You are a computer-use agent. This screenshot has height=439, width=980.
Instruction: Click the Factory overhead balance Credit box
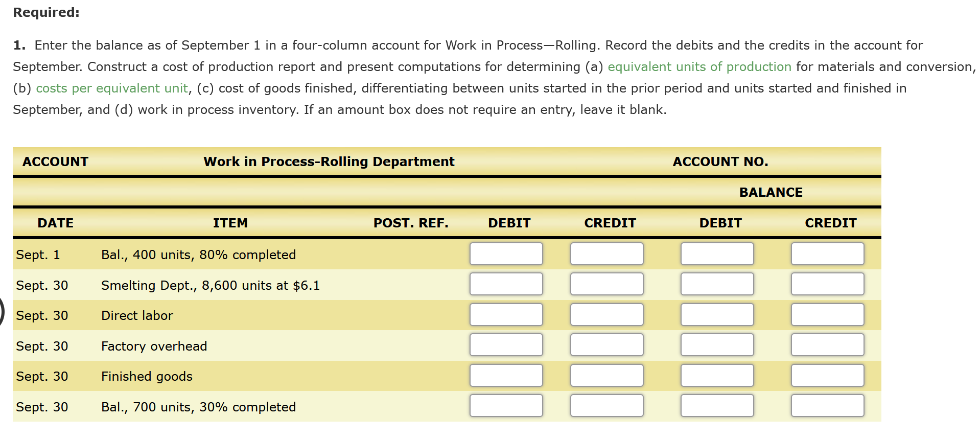[827, 344]
